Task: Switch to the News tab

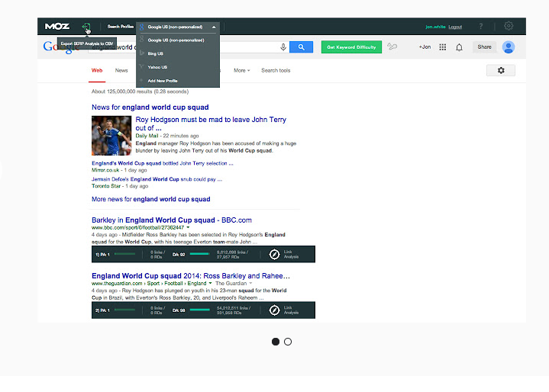Action: point(121,70)
